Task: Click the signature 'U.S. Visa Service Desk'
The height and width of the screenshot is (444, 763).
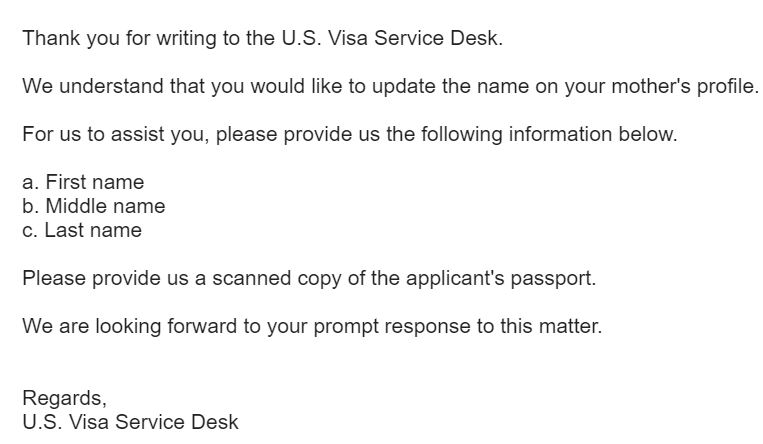Action: pyautogui.click(x=130, y=422)
